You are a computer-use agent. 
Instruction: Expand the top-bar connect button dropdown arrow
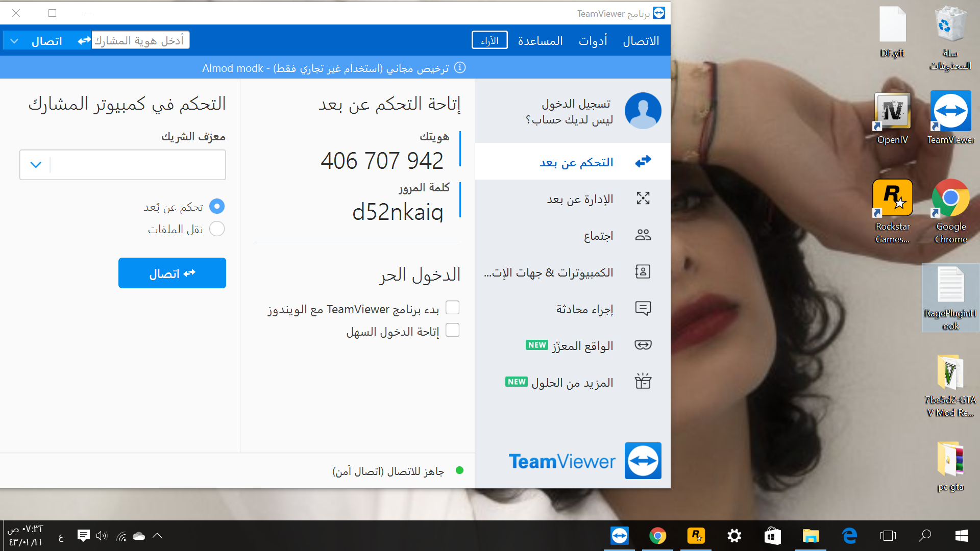[x=14, y=41]
